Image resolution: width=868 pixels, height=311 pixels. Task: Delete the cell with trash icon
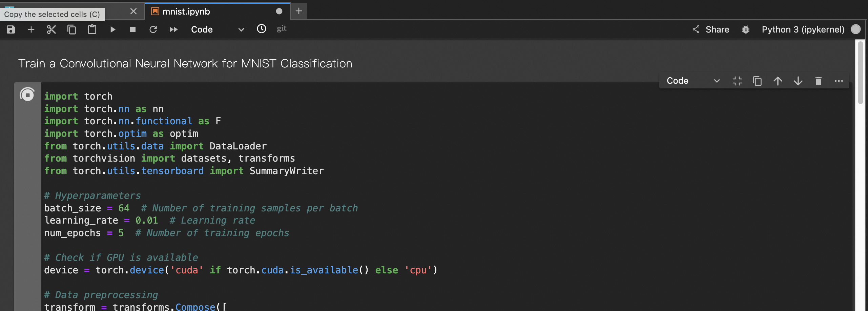tap(819, 81)
